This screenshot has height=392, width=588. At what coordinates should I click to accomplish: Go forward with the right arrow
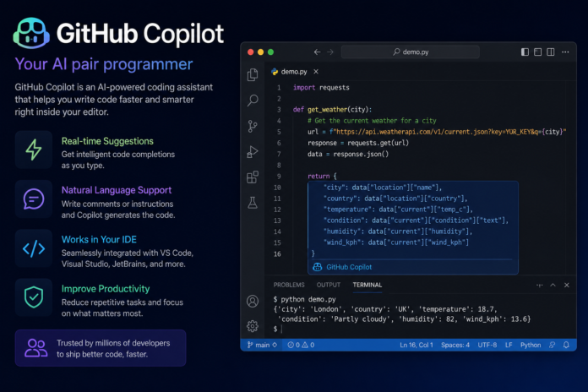[x=330, y=52]
